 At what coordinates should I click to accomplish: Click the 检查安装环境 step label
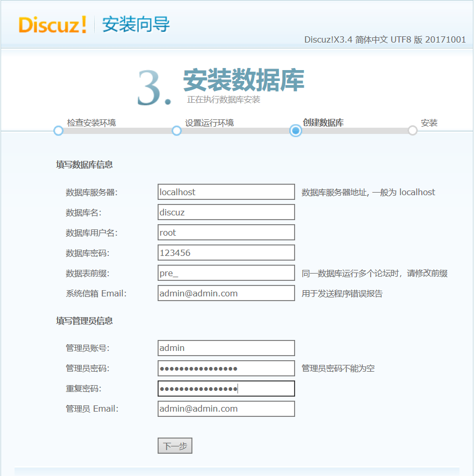(91, 123)
